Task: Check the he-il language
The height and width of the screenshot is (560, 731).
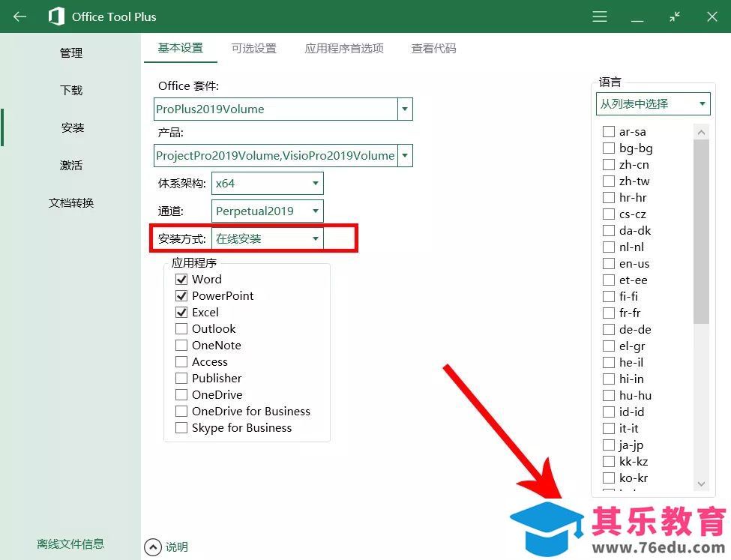Action: (608, 362)
